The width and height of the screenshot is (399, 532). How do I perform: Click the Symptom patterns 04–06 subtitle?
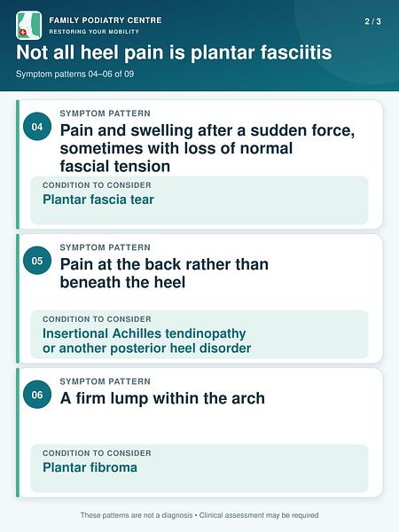75,74
